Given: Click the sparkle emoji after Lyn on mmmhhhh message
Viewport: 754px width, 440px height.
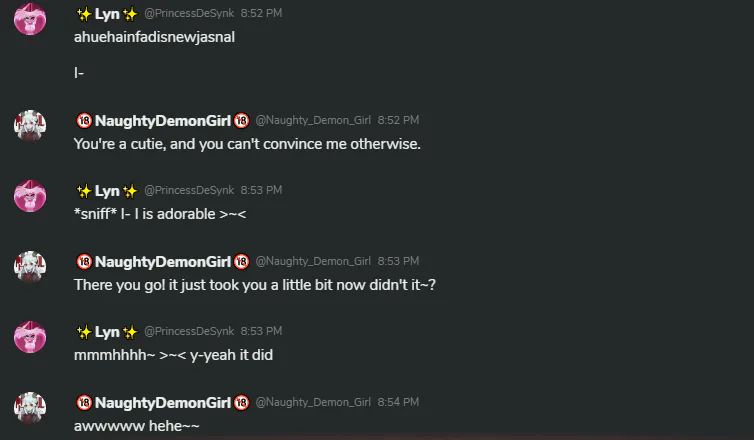Looking at the screenshot, I should pos(130,332).
